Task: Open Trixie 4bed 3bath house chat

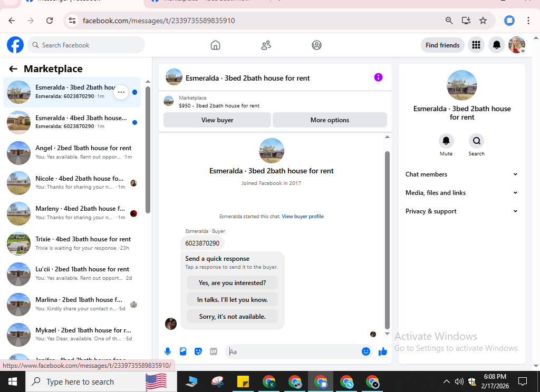Action: (x=72, y=243)
